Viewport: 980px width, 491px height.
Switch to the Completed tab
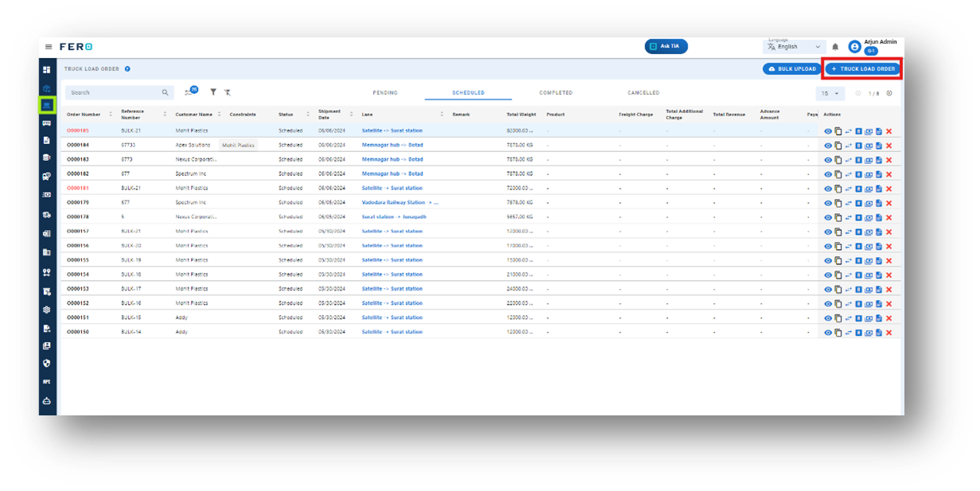pyautogui.click(x=556, y=93)
